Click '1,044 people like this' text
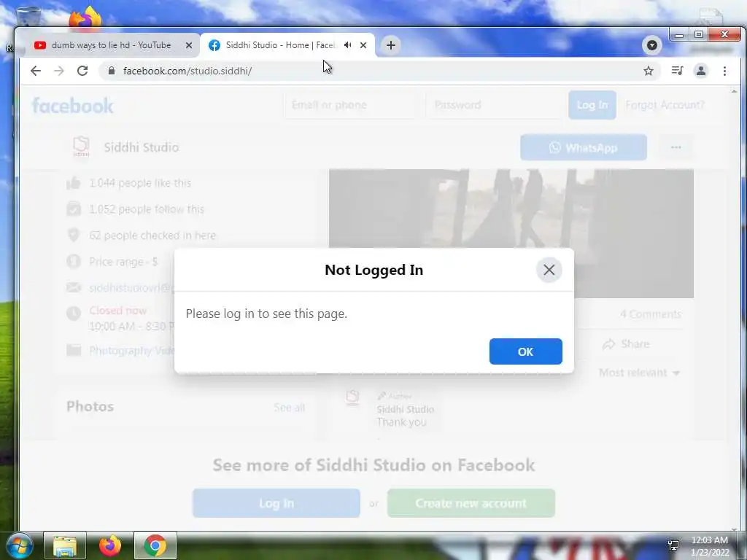 point(140,183)
